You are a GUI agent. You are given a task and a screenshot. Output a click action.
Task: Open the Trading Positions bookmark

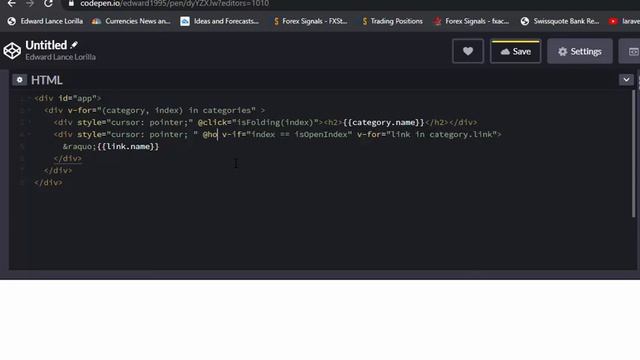(392, 21)
